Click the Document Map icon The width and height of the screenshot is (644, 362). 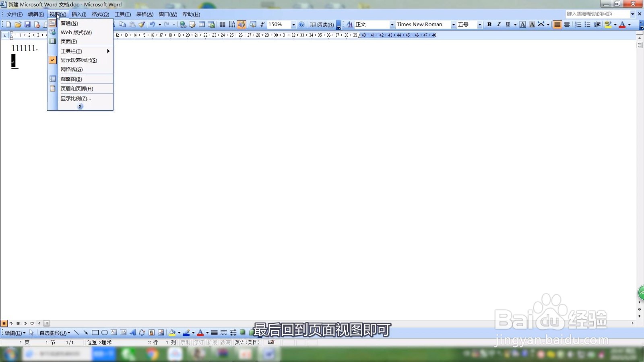tap(253, 25)
